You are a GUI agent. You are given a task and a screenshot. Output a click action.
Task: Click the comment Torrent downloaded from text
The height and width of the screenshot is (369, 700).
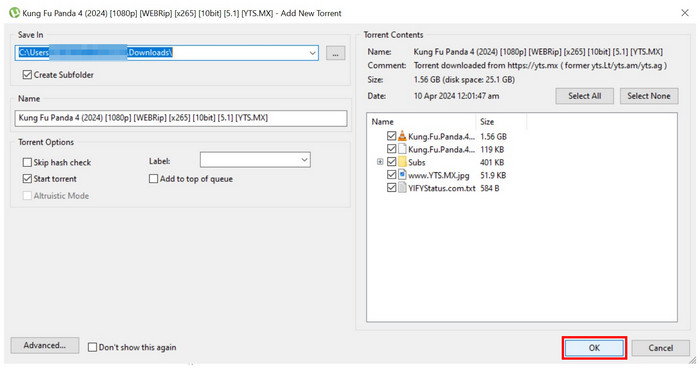point(540,66)
